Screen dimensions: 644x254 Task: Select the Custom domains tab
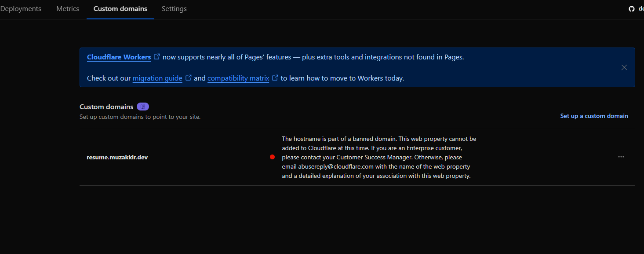(x=120, y=9)
